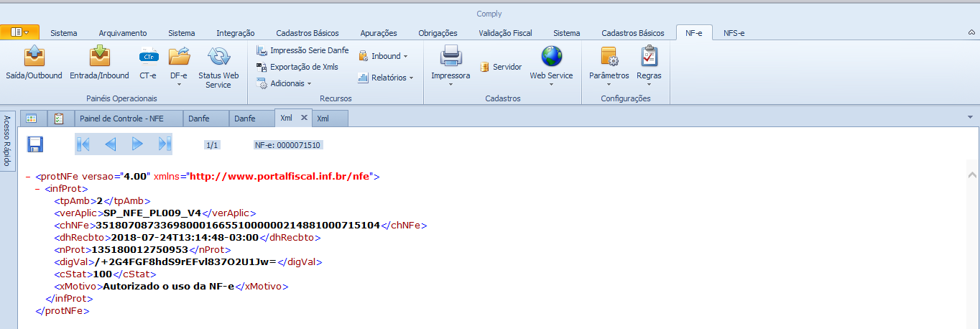The height and width of the screenshot is (329, 980).
Task: Open the Regras clipboard icon
Action: (649, 57)
